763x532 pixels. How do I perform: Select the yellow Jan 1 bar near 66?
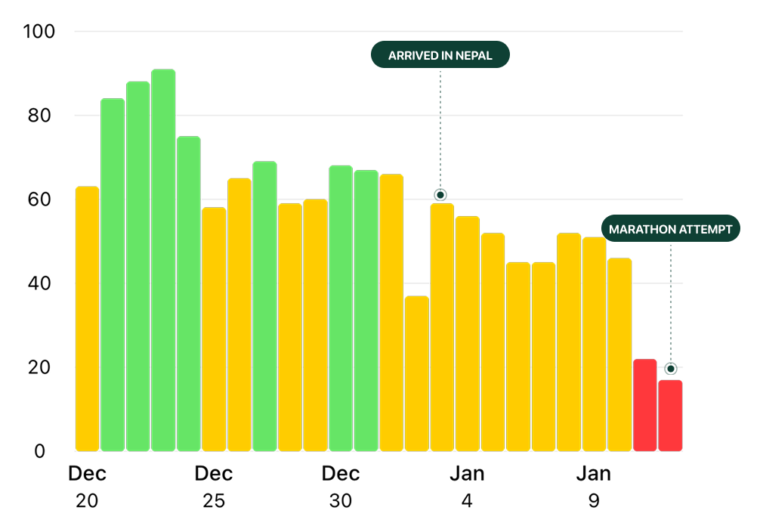point(391,313)
